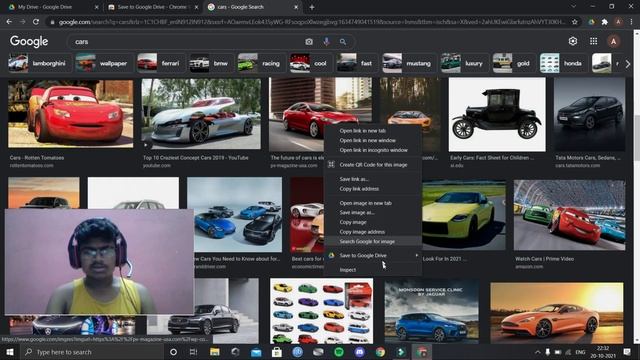Open the Tata Motors Cars thumbnail

point(589,115)
